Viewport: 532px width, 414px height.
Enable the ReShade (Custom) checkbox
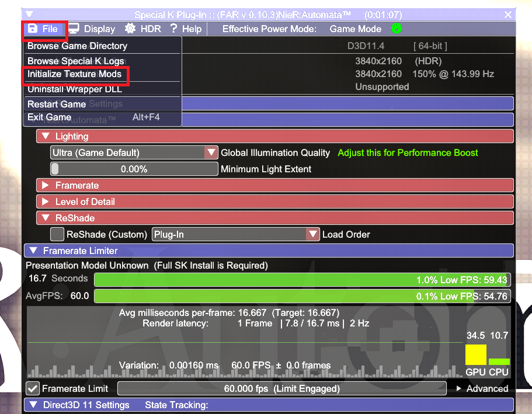(x=57, y=235)
